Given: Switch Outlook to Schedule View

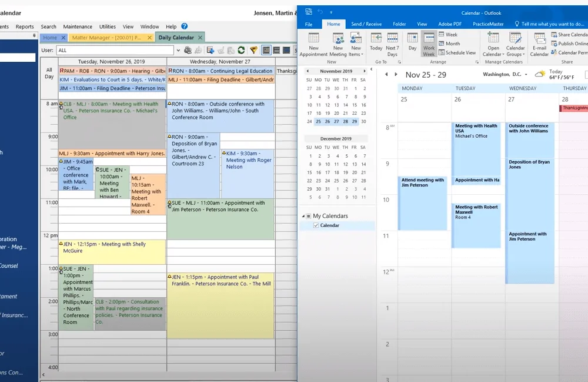Looking at the screenshot, I should 457,52.
